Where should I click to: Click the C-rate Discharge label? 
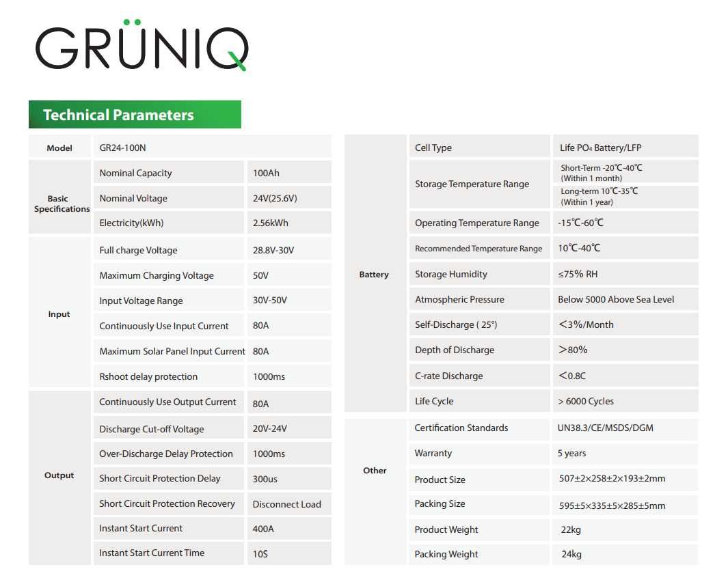click(448, 376)
